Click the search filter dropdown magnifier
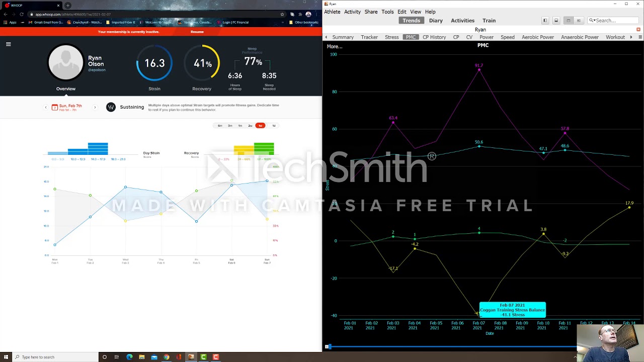This screenshot has width=644, height=362. coord(592,21)
